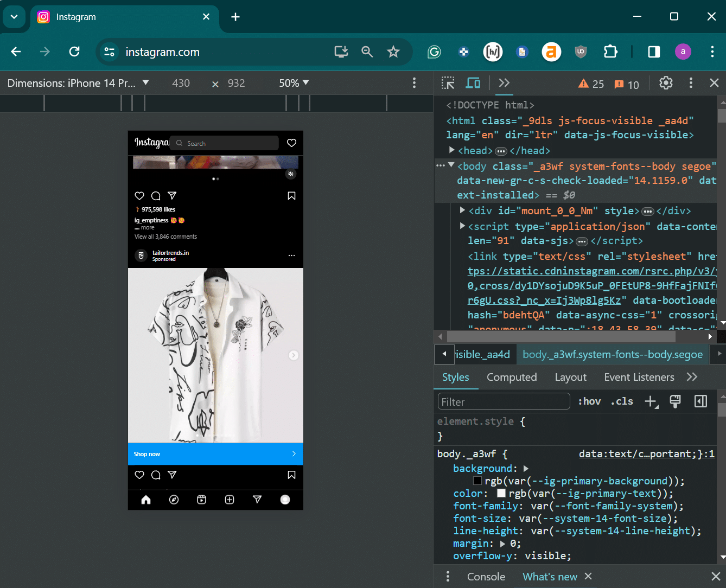Collapse the body element node
726x588 pixels.
pos(451,165)
